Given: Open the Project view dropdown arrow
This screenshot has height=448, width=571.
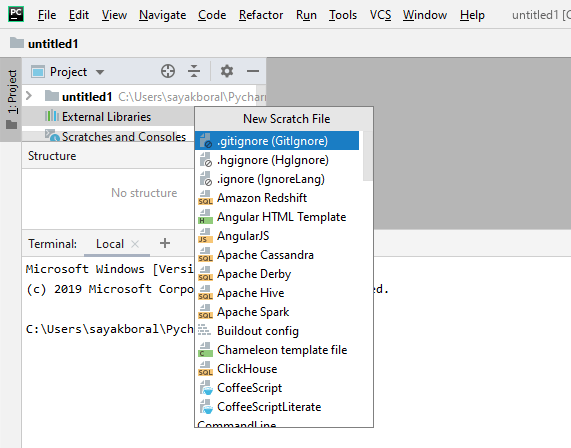Looking at the screenshot, I should point(100,72).
